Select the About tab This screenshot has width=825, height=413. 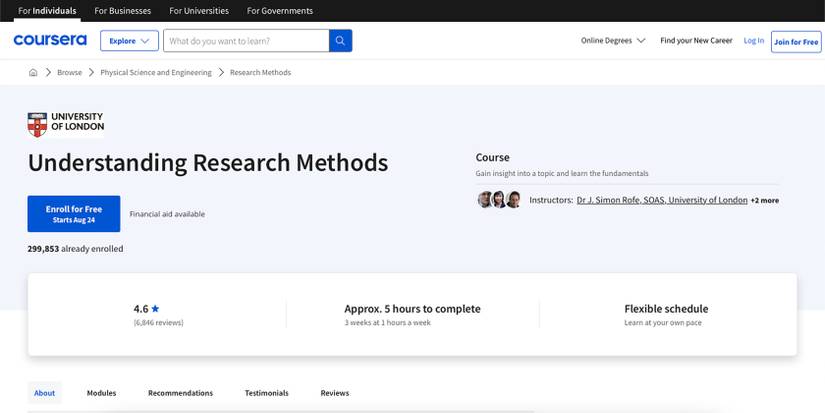[x=45, y=393]
